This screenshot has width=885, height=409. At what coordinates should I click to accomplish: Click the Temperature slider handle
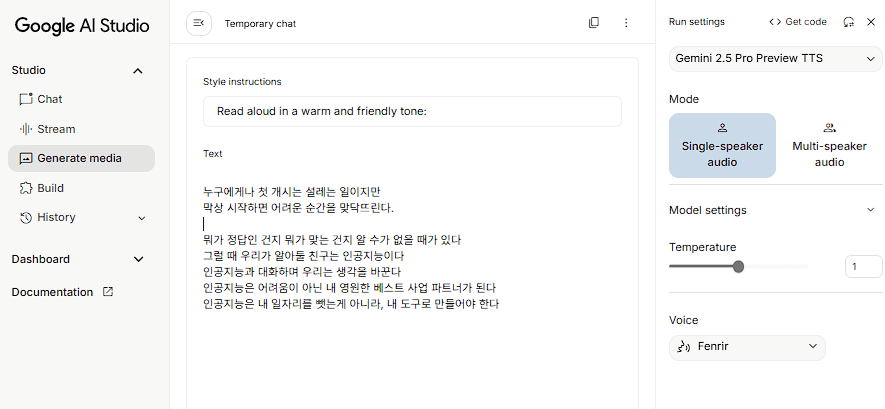[x=739, y=267]
